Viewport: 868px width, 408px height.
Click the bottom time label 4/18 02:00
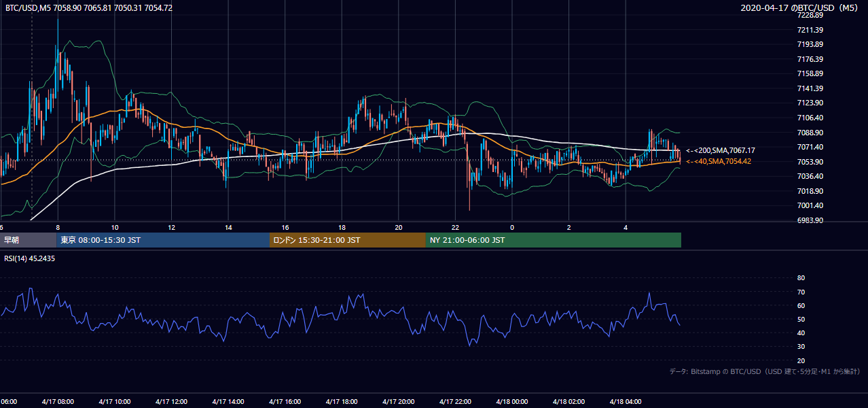tap(568, 402)
